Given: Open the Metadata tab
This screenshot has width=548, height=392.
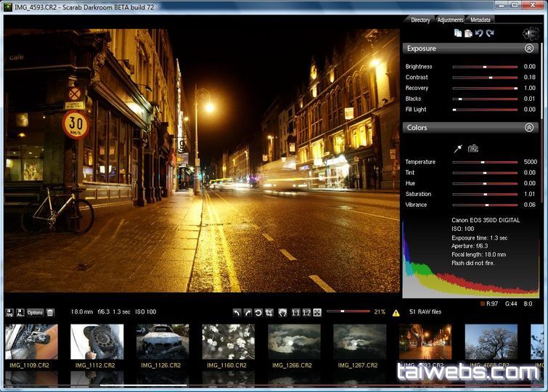Looking at the screenshot, I should 480,20.
